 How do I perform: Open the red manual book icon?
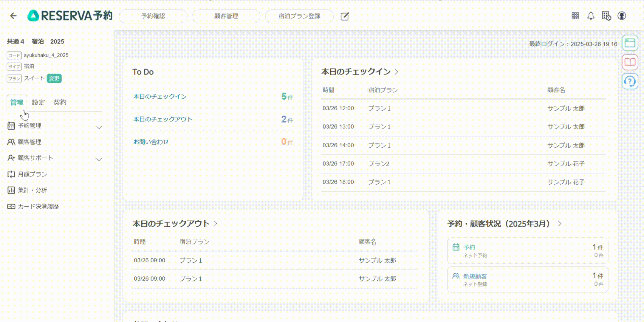[630, 62]
